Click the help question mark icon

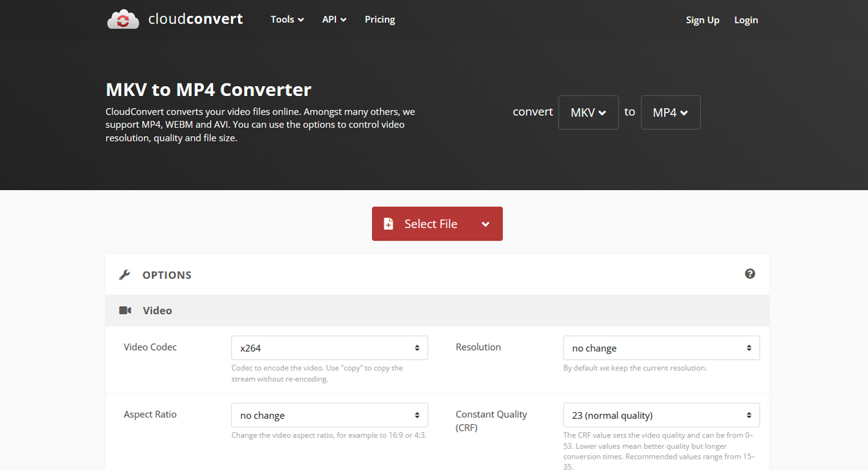pyautogui.click(x=750, y=274)
